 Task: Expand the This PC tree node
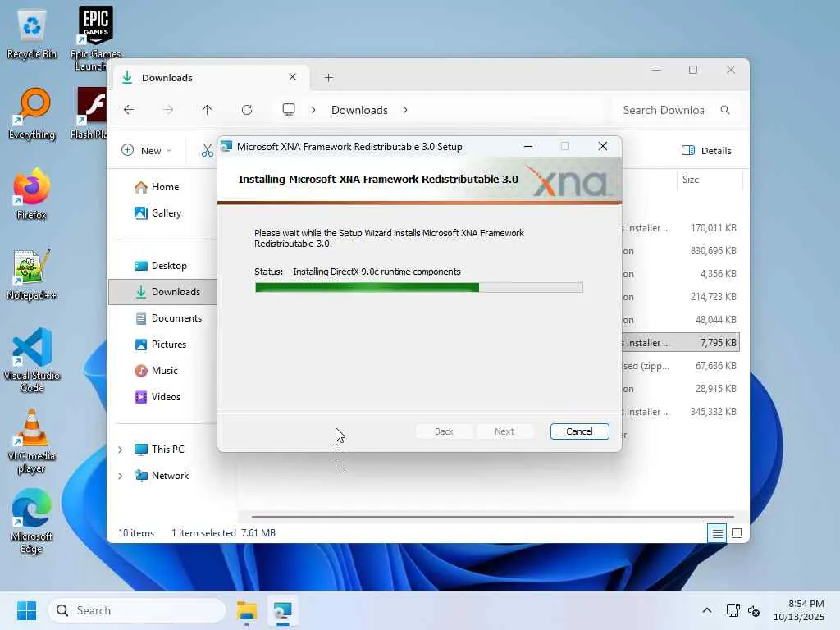[121, 450]
